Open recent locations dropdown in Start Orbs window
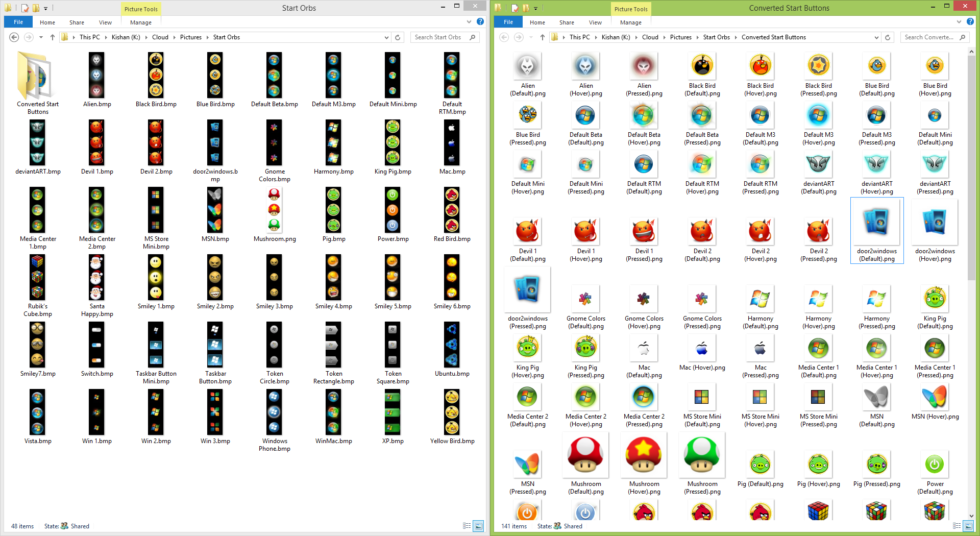980x536 pixels. (x=41, y=37)
